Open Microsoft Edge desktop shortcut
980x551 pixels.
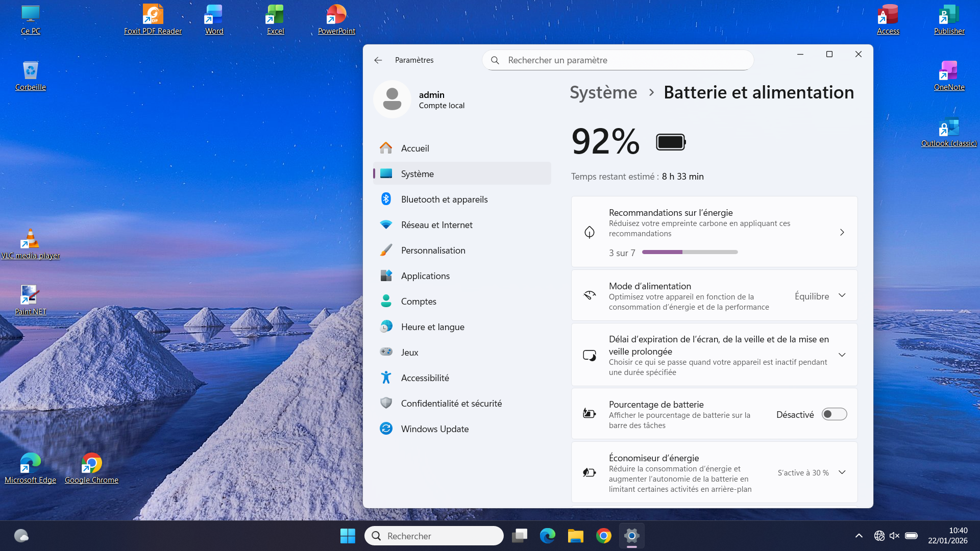coord(31,468)
